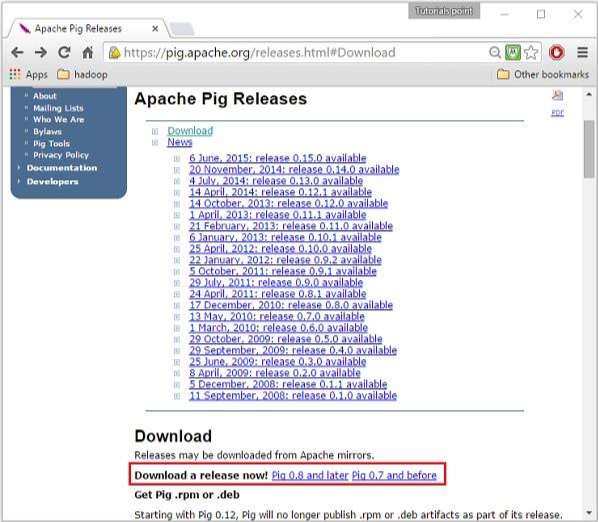598x522 pixels.
Task: Go forward with the forward arrow
Action: [x=41, y=52]
